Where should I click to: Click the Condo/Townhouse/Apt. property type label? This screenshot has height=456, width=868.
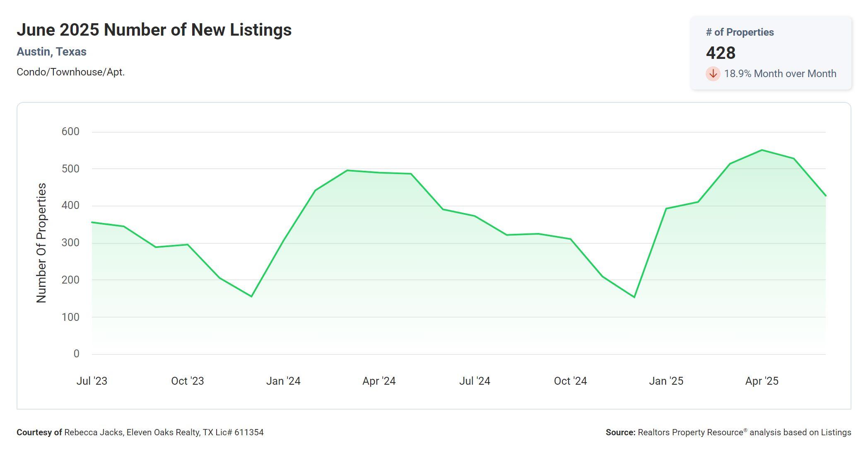(70, 72)
